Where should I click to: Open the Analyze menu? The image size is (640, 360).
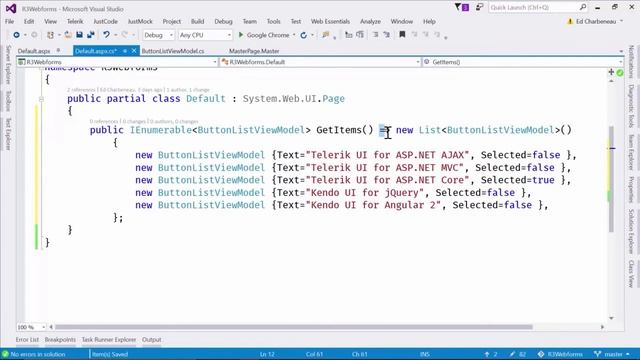coord(370,21)
